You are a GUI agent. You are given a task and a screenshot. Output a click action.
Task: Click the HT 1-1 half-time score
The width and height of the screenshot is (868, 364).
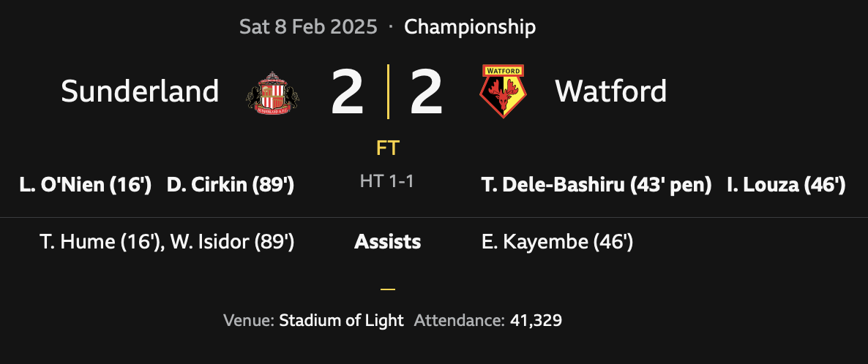(387, 181)
